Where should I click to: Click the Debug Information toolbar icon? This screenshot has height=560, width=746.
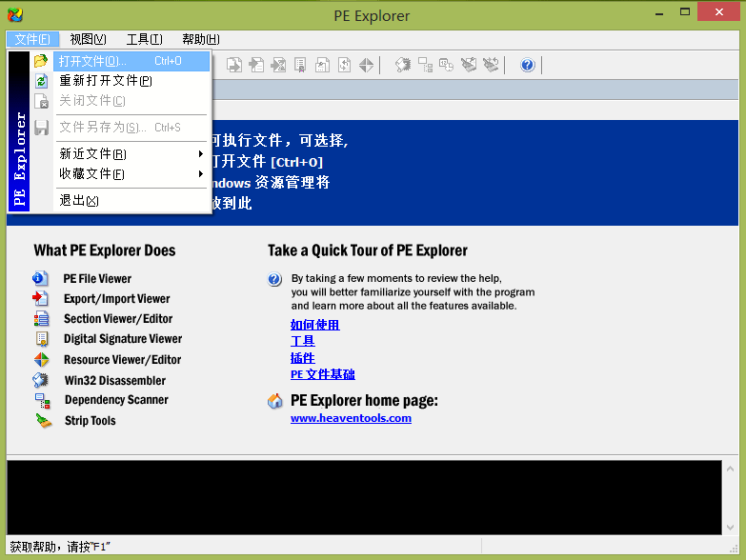(x=322, y=65)
